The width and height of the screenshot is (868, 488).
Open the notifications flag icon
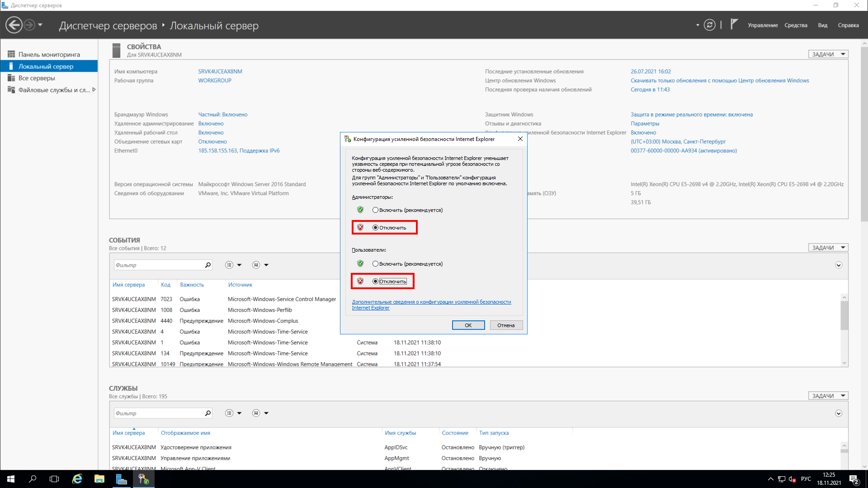[734, 24]
